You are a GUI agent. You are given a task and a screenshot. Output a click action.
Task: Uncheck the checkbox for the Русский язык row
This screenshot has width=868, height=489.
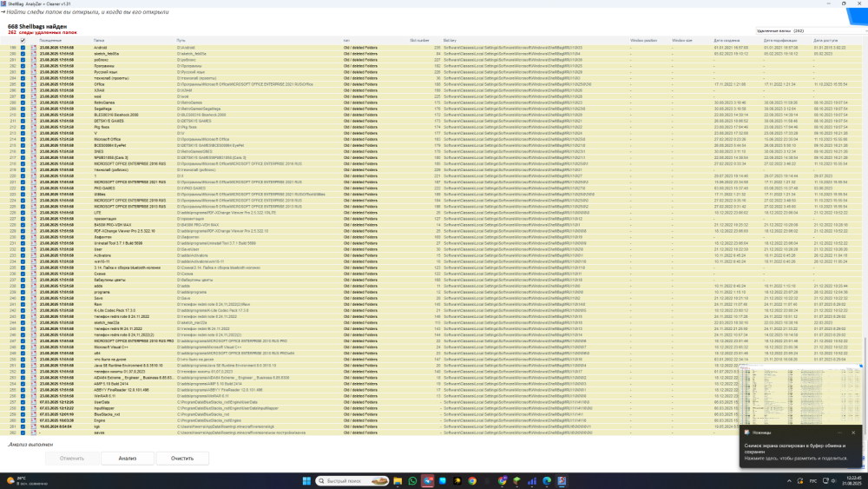coord(23,72)
